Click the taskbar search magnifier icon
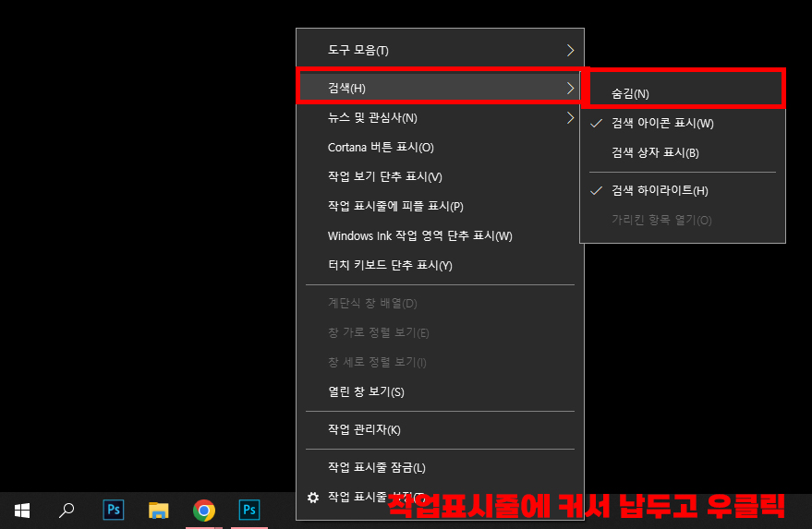The width and height of the screenshot is (812, 529). tap(67, 511)
